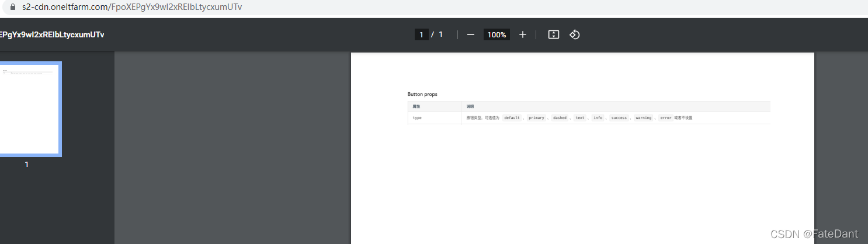
Task: Select the page 1 thumbnail
Action: 30,109
